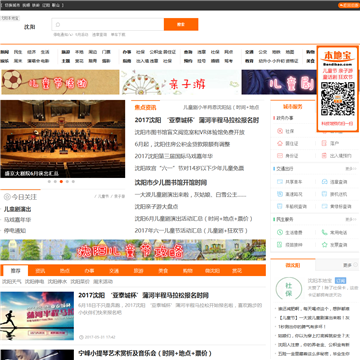
Task: Open 儿童剧演出 under 今日关注
Action: (x=17, y=209)
